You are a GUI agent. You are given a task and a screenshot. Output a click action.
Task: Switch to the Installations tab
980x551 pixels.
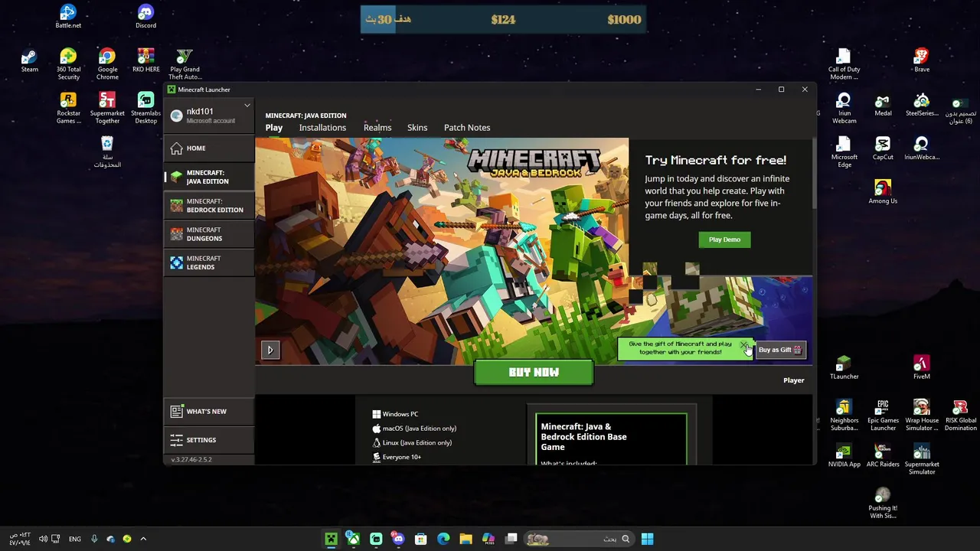(x=322, y=128)
